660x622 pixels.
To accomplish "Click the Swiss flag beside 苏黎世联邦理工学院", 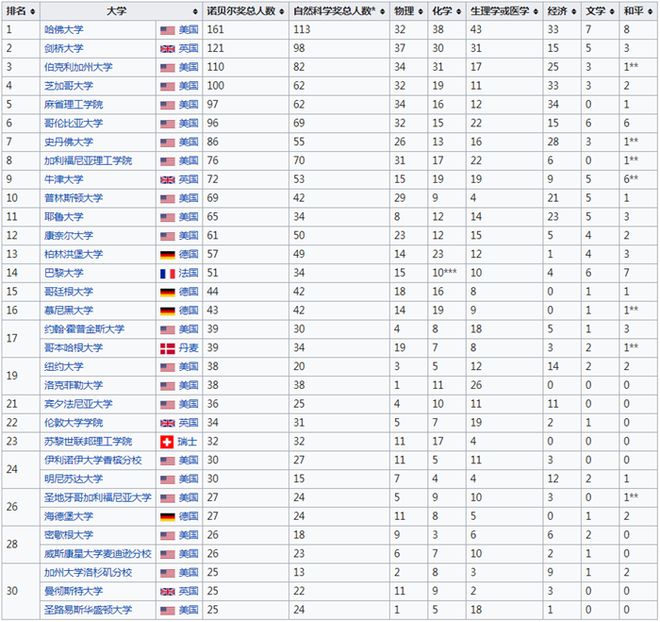I will point(166,441).
